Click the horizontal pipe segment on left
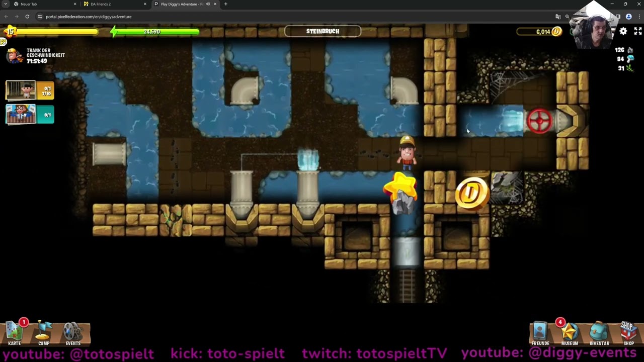 click(x=109, y=154)
